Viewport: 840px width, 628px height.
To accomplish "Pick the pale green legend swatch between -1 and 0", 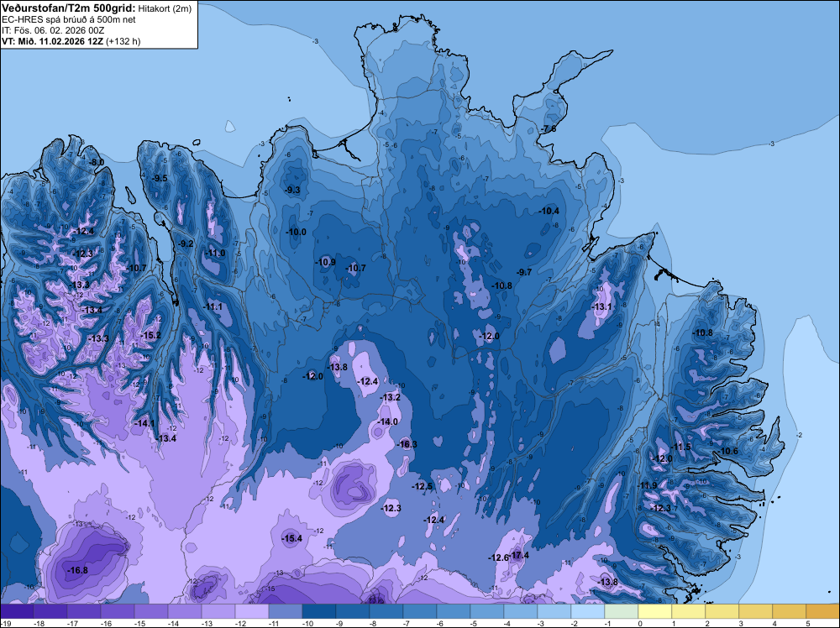I will (x=622, y=611).
